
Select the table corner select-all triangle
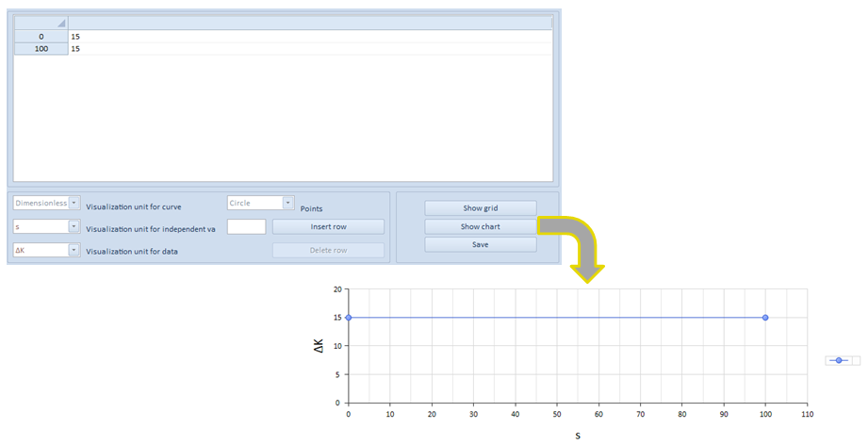click(x=41, y=22)
